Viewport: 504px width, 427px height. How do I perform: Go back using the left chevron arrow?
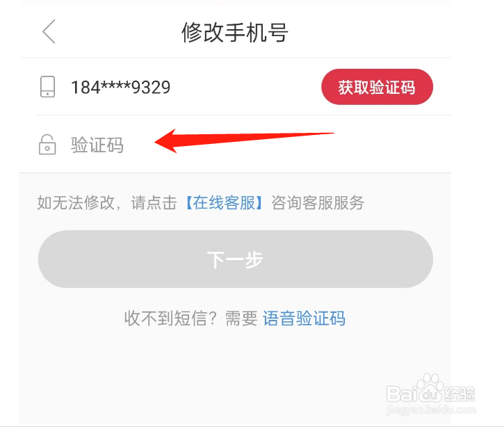pos(49,31)
